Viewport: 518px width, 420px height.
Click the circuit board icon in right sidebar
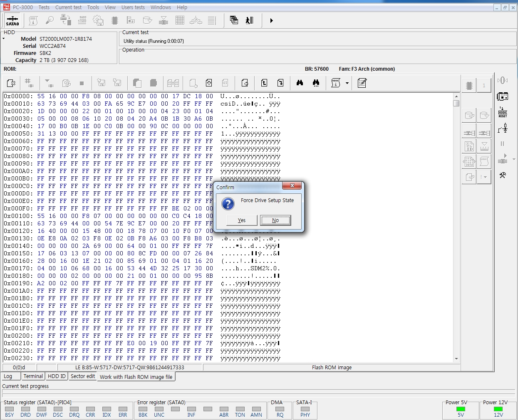(503, 96)
